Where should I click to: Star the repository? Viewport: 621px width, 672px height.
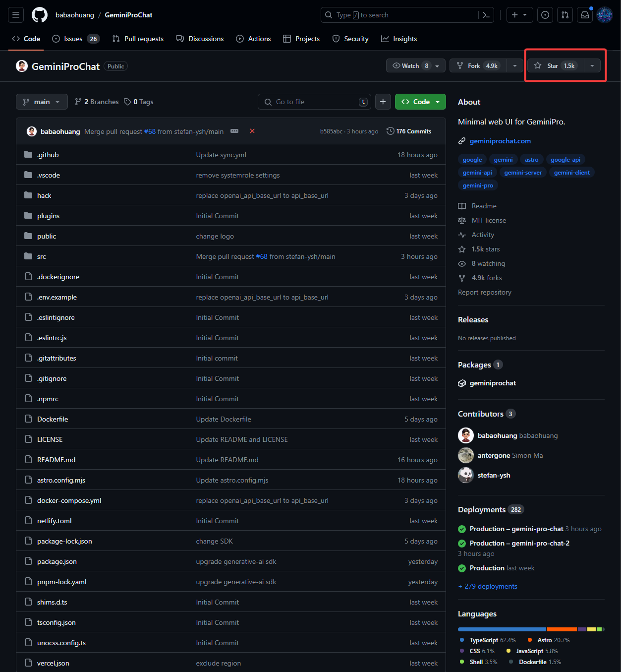(x=556, y=65)
